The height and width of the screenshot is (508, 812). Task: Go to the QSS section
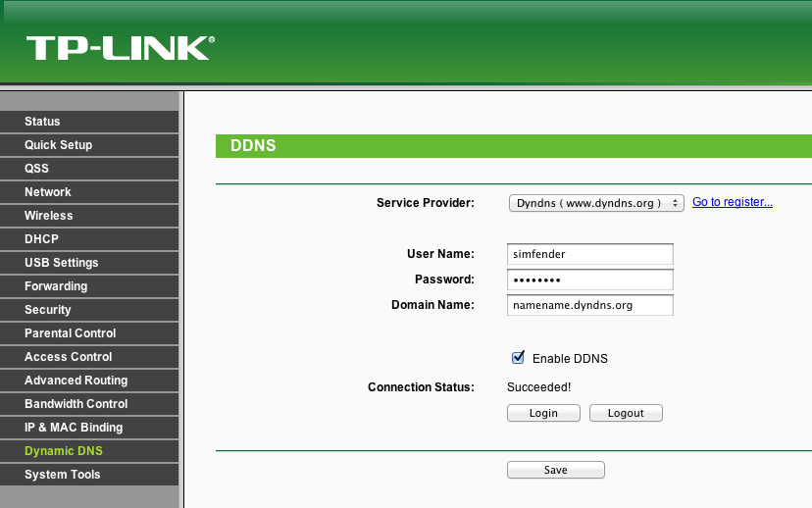pos(89,169)
